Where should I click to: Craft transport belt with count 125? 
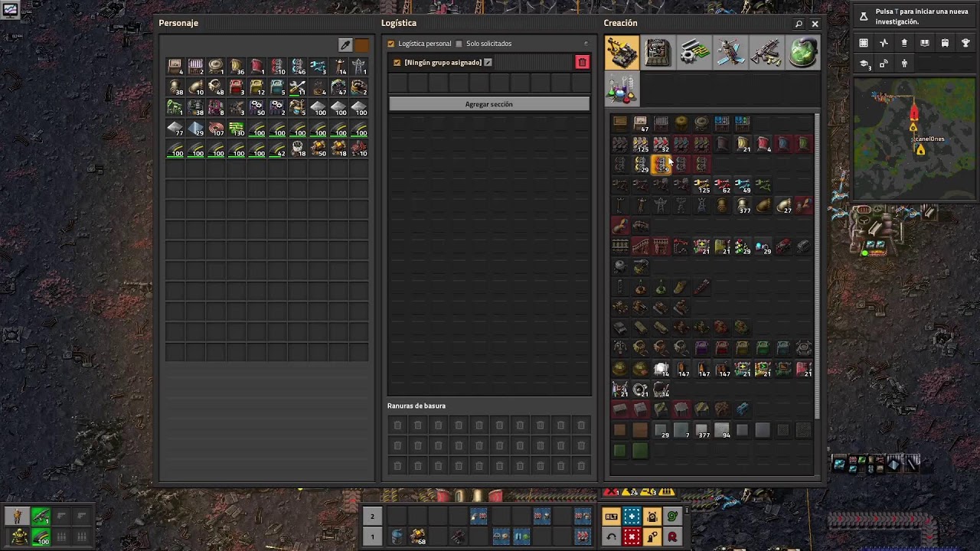pos(641,143)
